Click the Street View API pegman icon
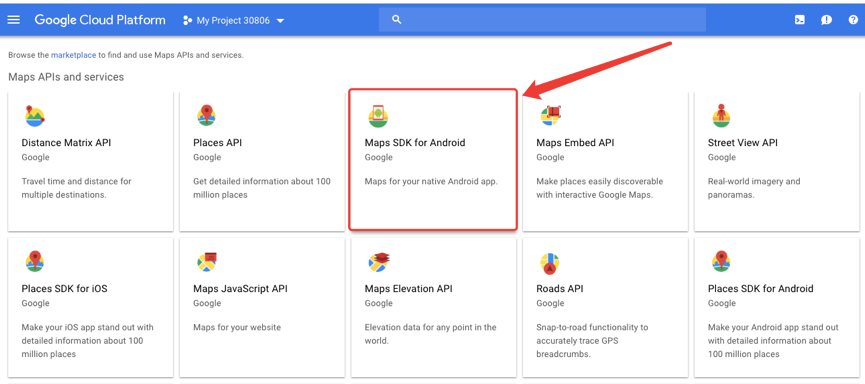 pyautogui.click(x=721, y=115)
